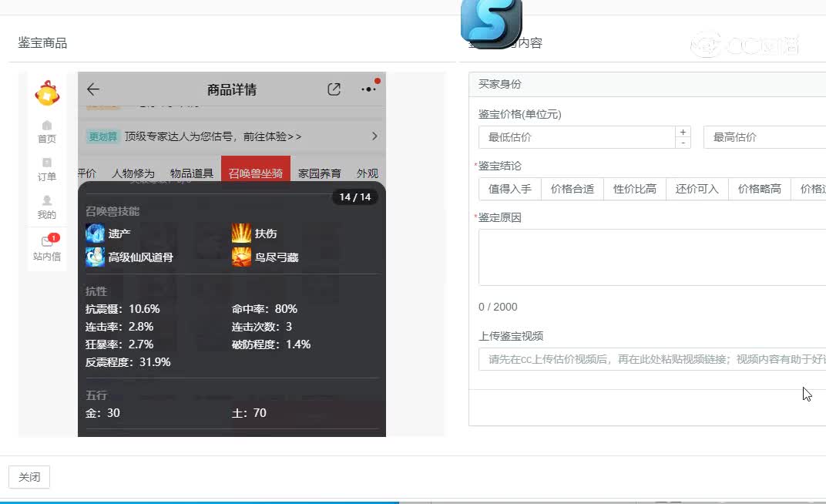This screenshot has width=826, height=504.
Task: Click 金: 30 five-element value
Action: click(x=102, y=413)
